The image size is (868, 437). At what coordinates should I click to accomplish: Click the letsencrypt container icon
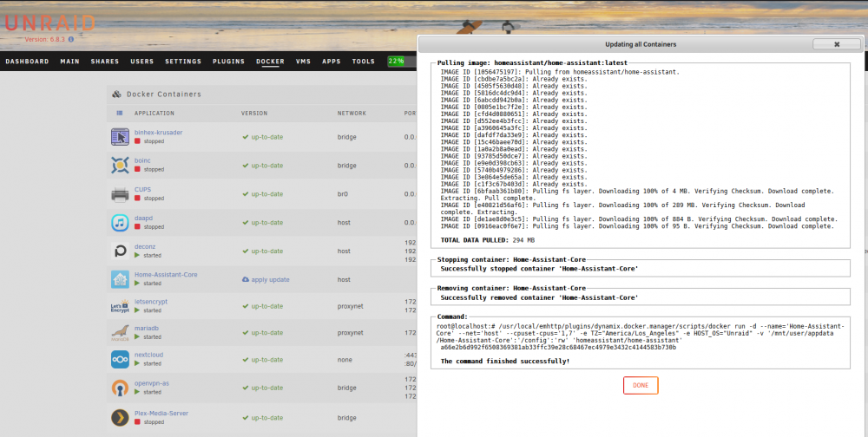coord(120,306)
